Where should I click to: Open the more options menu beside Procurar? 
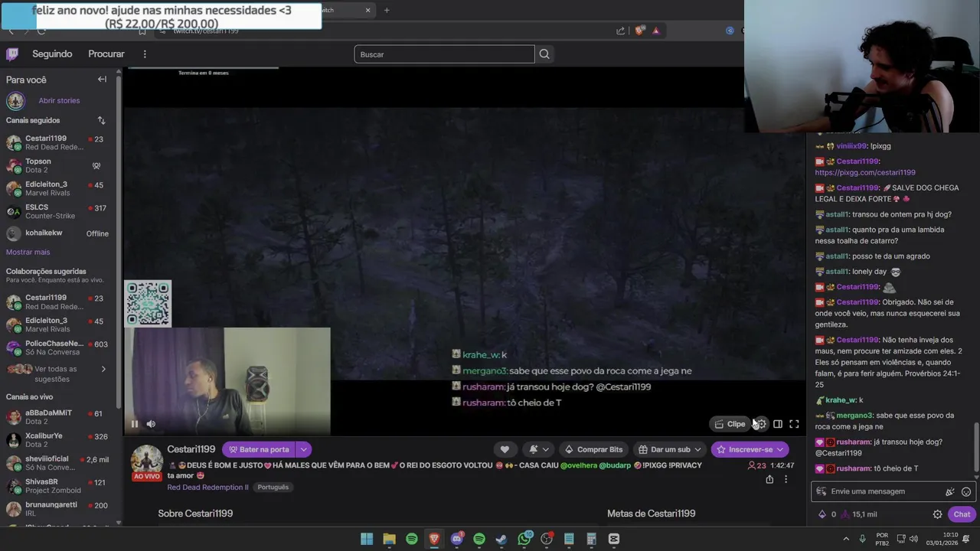(x=145, y=54)
